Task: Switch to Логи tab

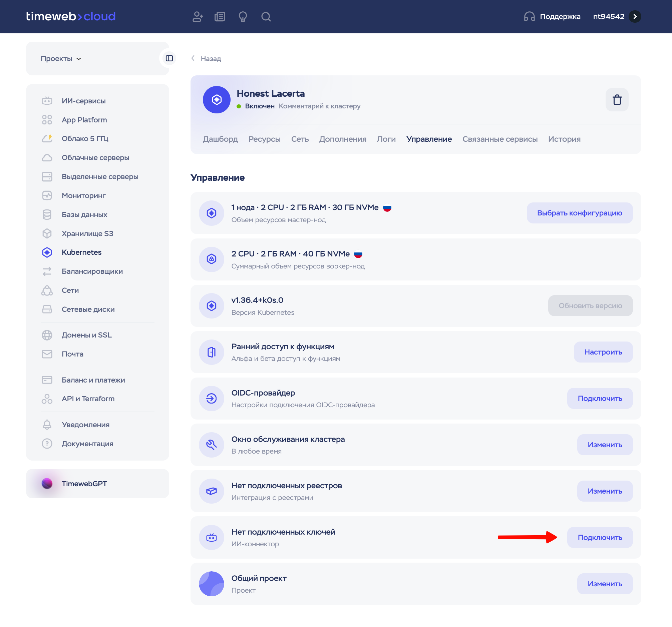Action: tap(386, 139)
